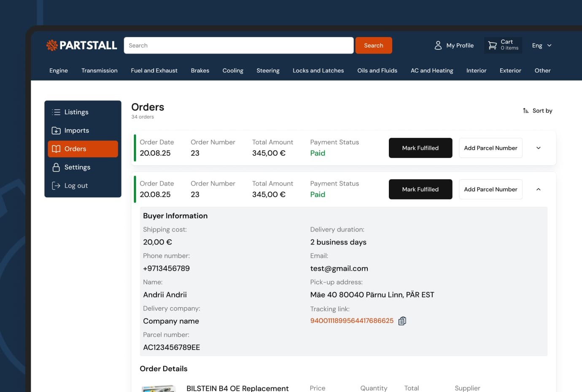Copy the tracking link with clipboard icon
Image resolution: width=582 pixels, height=392 pixels.
coord(402,321)
